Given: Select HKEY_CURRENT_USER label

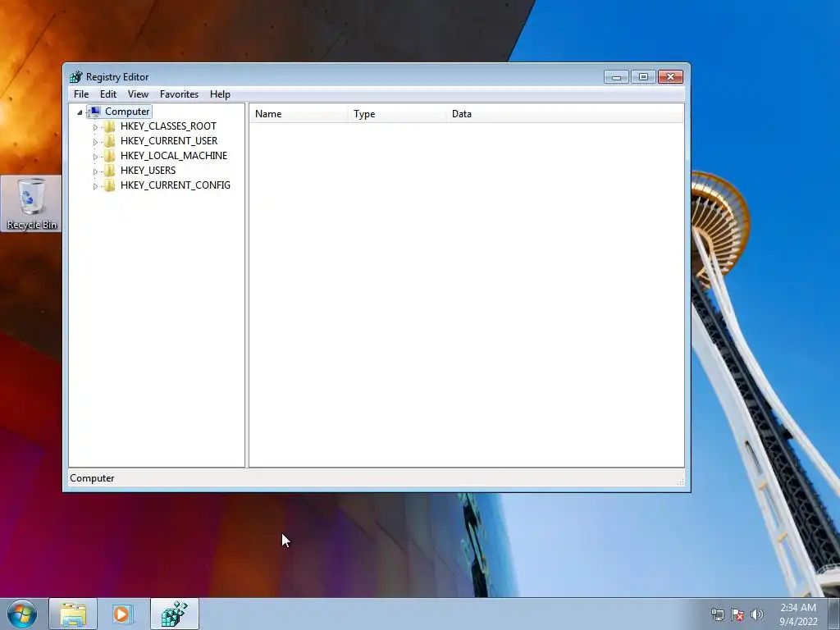Looking at the screenshot, I should (169, 141).
